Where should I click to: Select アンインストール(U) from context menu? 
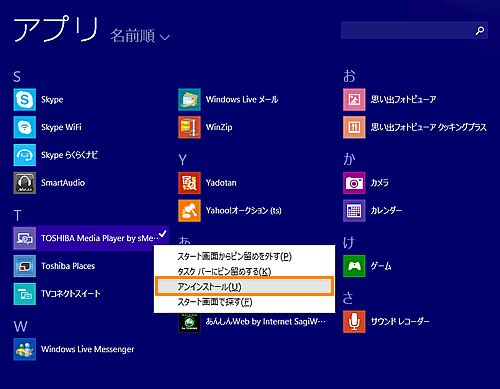pos(244,286)
